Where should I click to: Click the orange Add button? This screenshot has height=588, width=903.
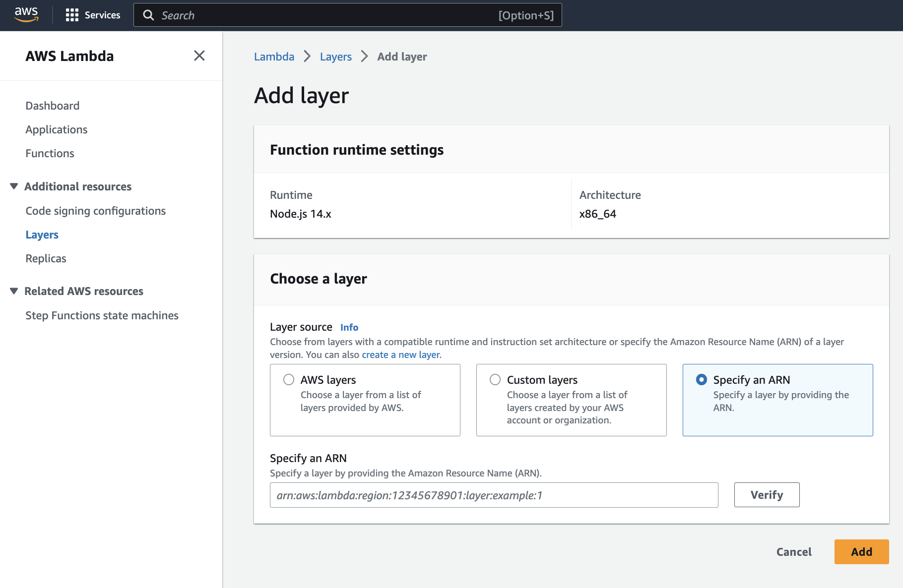861,552
